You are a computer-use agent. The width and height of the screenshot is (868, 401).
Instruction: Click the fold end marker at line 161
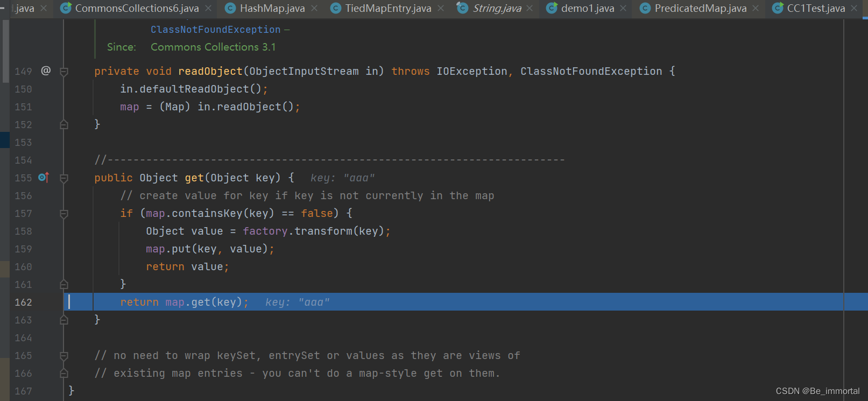click(64, 284)
